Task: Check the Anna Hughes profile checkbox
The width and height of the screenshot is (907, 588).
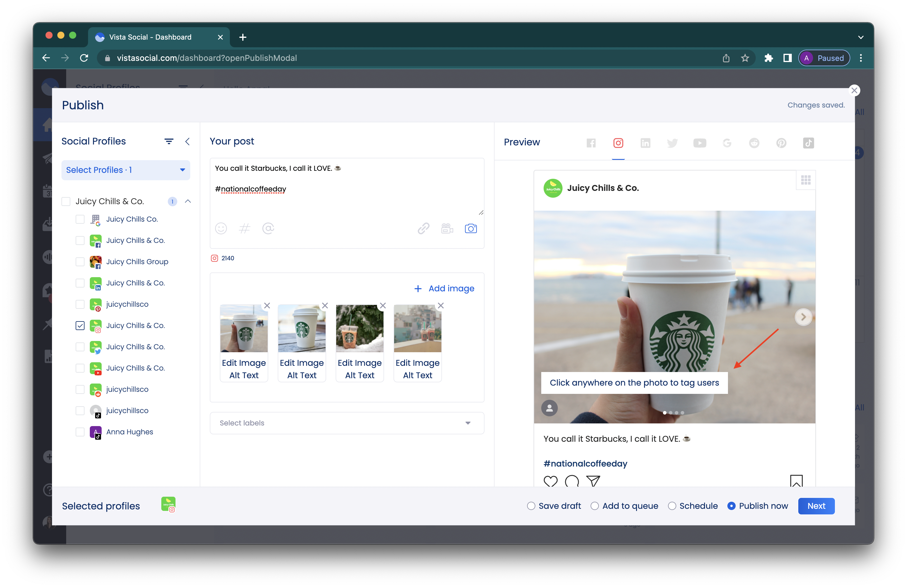Action: (80, 432)
